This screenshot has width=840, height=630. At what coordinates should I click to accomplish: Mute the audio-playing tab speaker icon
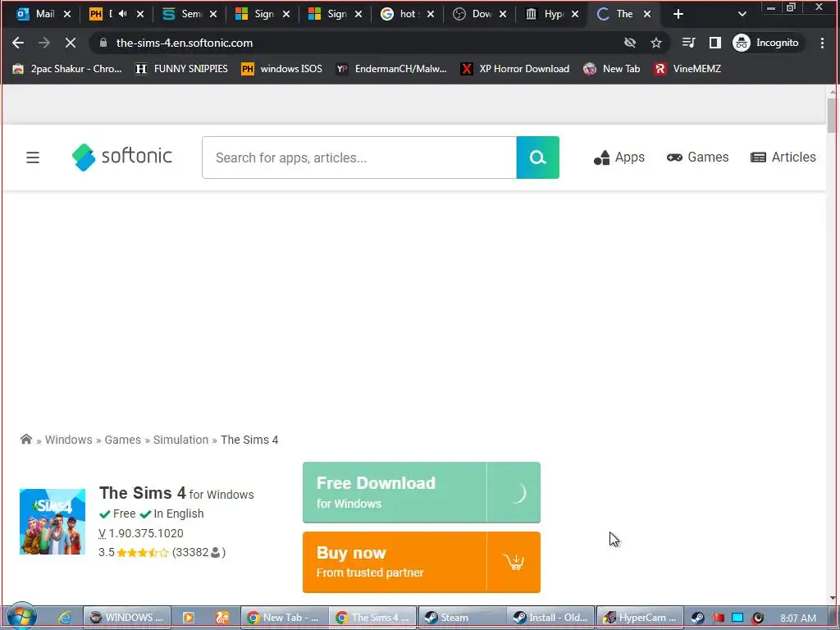coord(123,15)
